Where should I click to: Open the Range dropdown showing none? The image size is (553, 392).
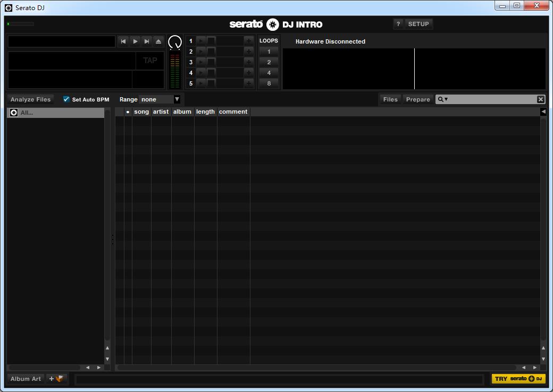160,99
